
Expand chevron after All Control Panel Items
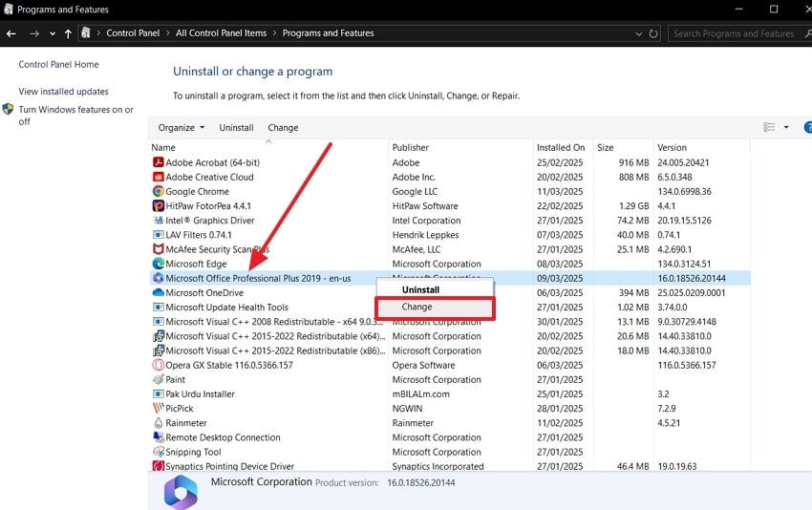(x=274, y=33)
